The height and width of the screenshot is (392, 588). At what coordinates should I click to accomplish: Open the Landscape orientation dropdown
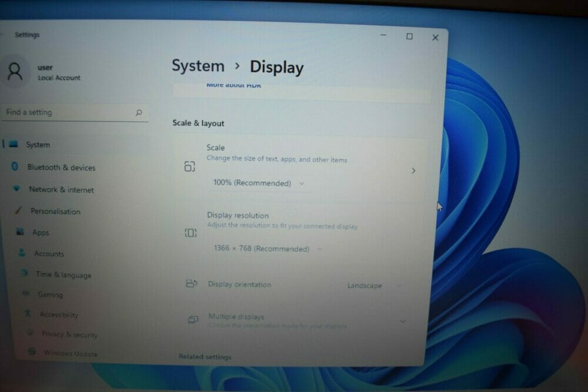coord(374,286)
